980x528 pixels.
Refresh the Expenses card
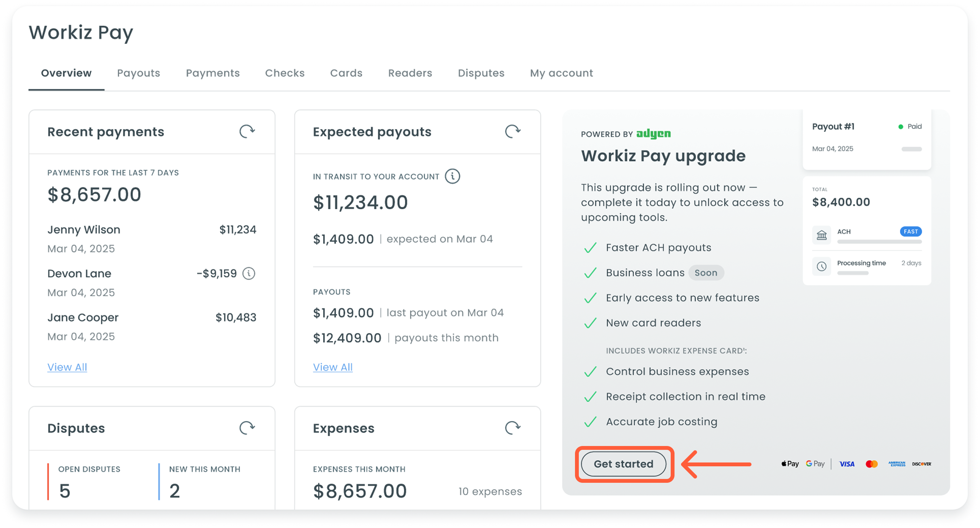(513, 428)
